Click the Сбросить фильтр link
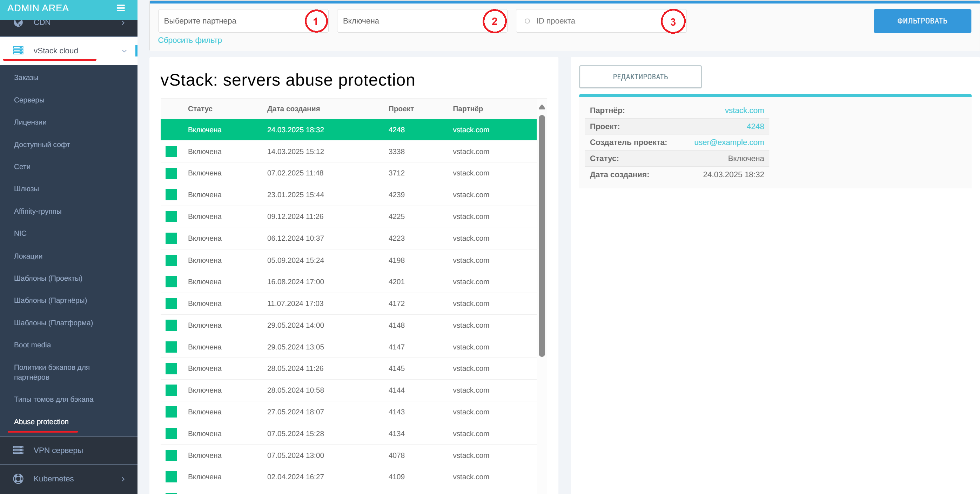The image size is (980, 494). point(190,40)
